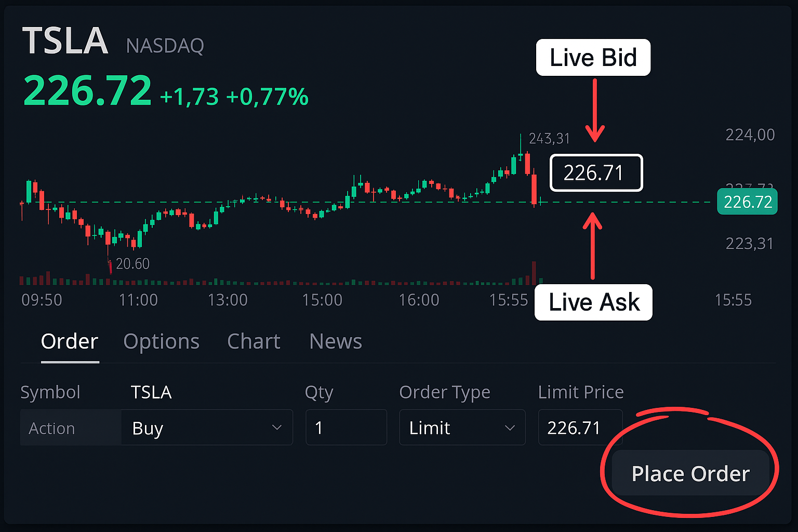
Task: Click the 226.71 live bid price box
Action: click(x=596, y=173)
